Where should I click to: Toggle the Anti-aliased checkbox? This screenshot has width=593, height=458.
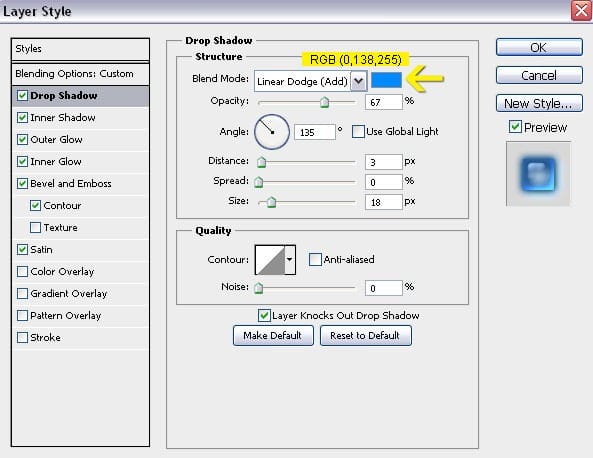click(315, 259)
